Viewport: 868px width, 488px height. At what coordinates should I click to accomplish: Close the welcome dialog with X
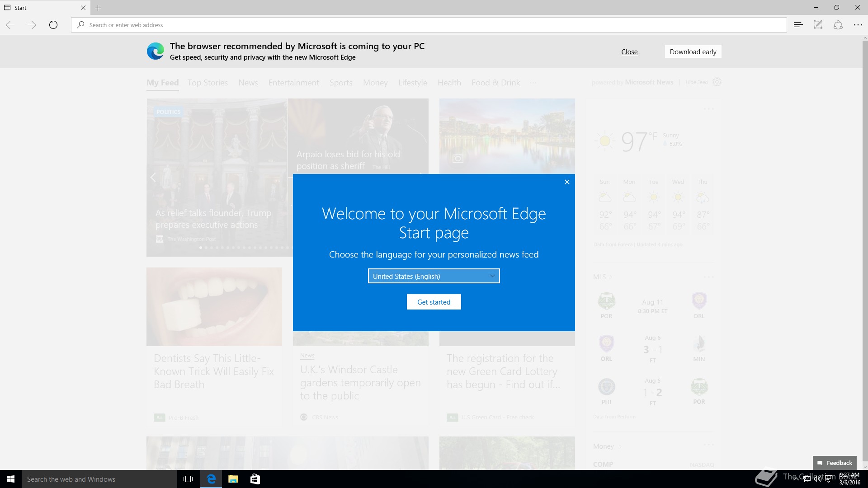click(567, 182)
